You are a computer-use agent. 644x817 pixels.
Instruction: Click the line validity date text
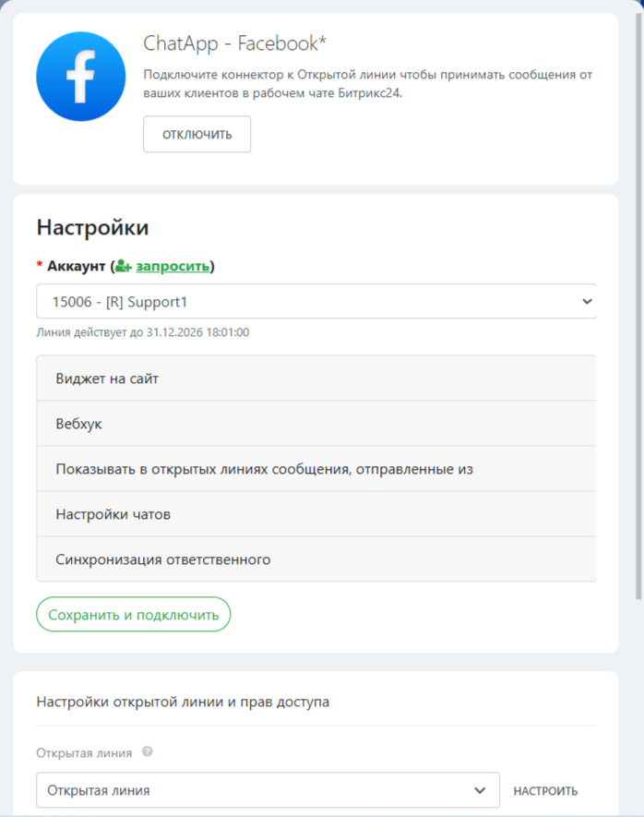pyautogui.click(x=143, y=332)
